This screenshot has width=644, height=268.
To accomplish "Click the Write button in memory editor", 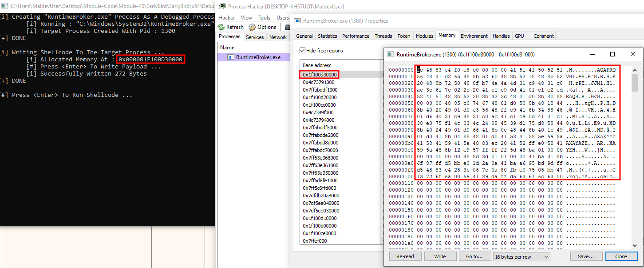I will click(x=440, y=256).
